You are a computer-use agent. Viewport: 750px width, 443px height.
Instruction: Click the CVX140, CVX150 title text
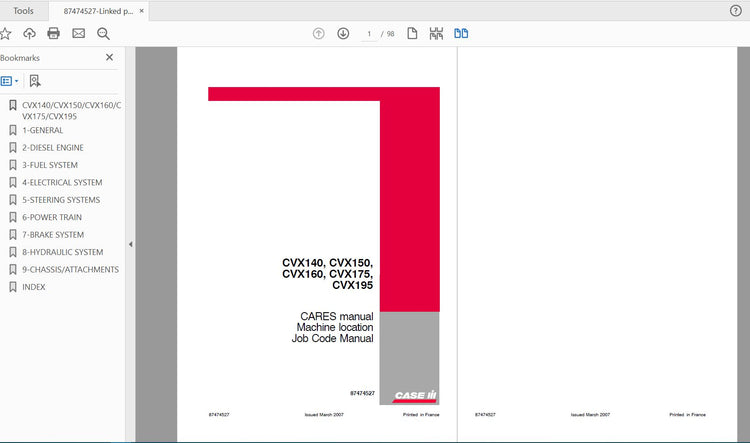[327, 263]
